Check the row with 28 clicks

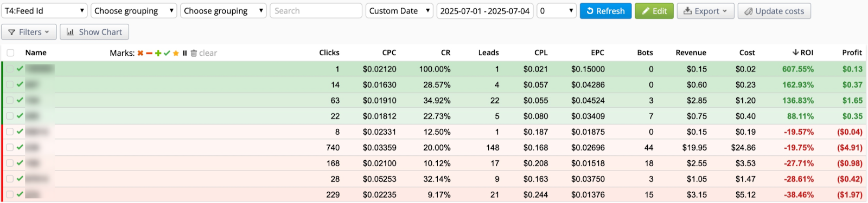10,179
